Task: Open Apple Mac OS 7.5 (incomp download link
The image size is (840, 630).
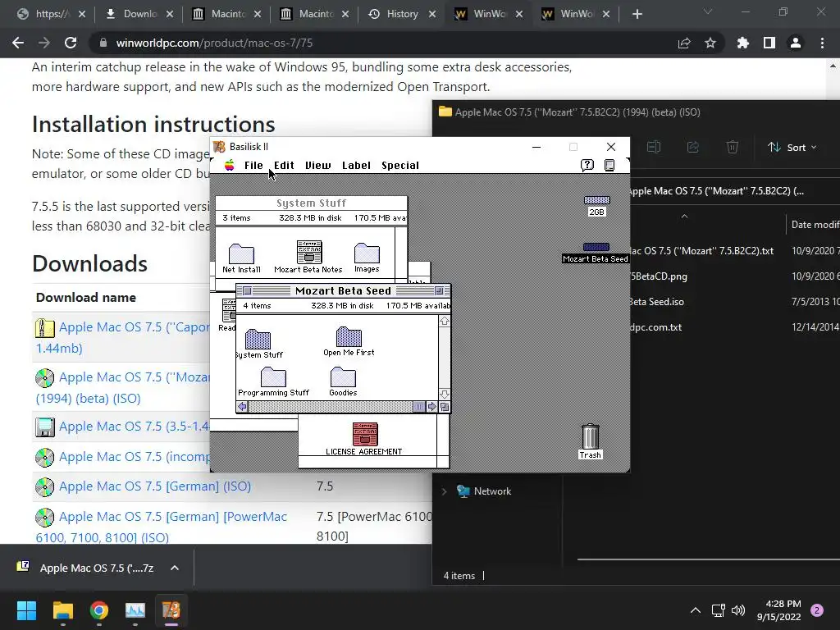Action: coord(134,456)
